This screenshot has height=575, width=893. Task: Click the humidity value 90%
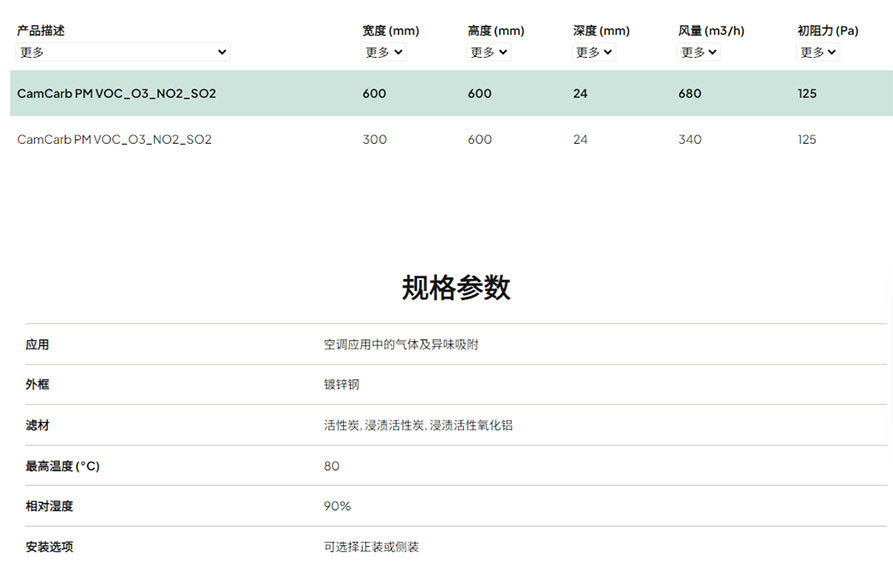(x=337, y=506)
